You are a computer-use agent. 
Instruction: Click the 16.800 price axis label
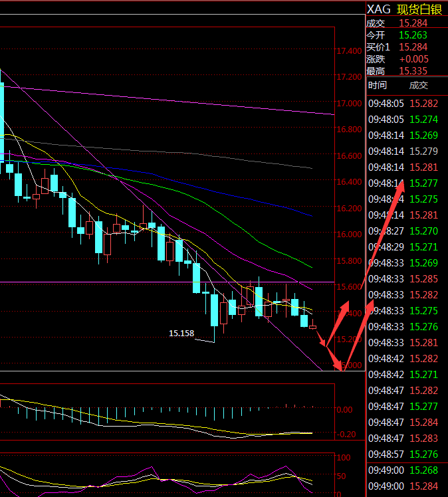pyautogui.click(x=349, y=130)
